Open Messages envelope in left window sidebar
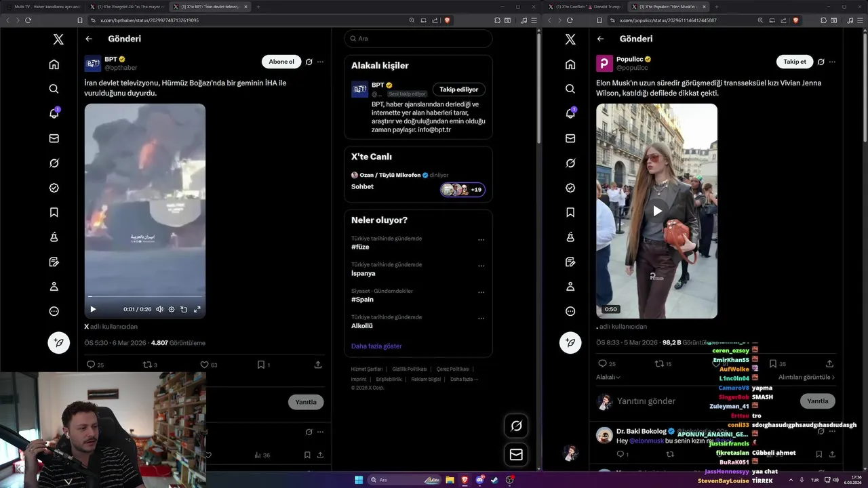 click(54, 138)
